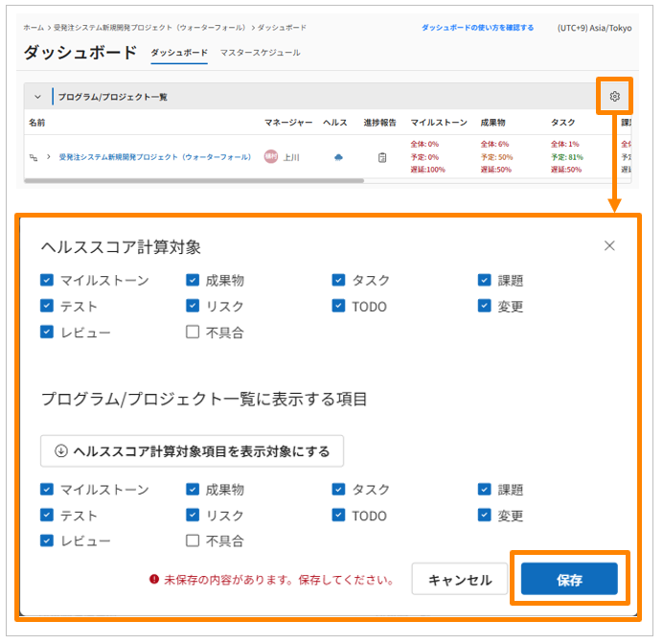Uncheck マイルストーン under ヘルススコア計算対象
The width and height of the screenshot is (663, 644).
(47, 281)
